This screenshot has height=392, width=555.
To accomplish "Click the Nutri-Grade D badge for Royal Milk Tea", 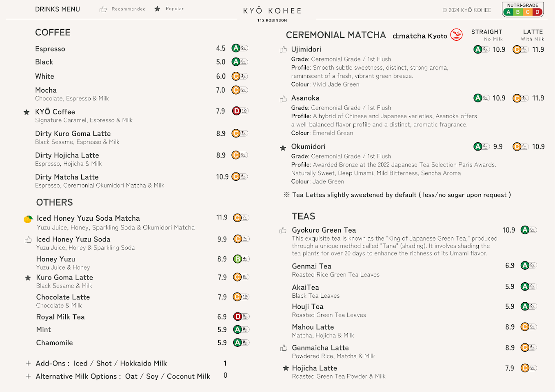I will tap(241, 316).
